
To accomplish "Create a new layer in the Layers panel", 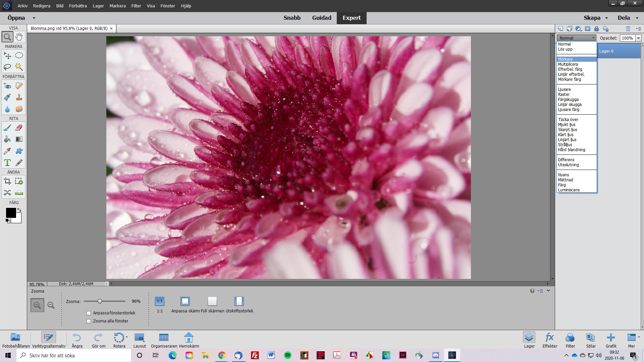I will pyautogui.click(x=560, y=28).
